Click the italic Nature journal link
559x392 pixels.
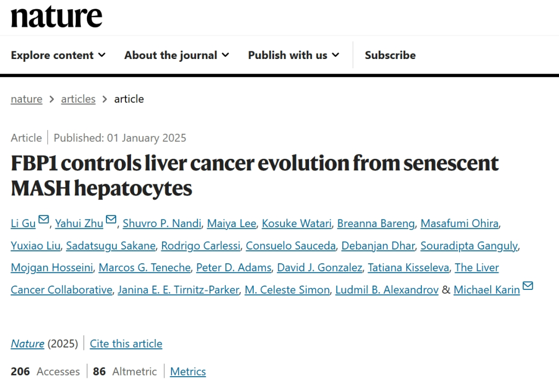coord(27,343)
